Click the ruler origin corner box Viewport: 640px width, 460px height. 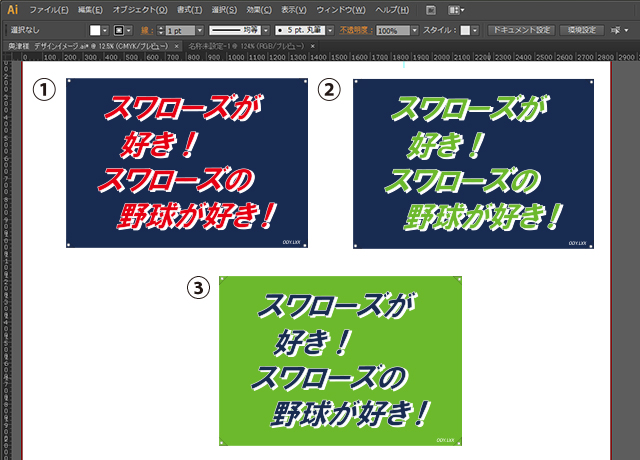click(x=6, y=57)
